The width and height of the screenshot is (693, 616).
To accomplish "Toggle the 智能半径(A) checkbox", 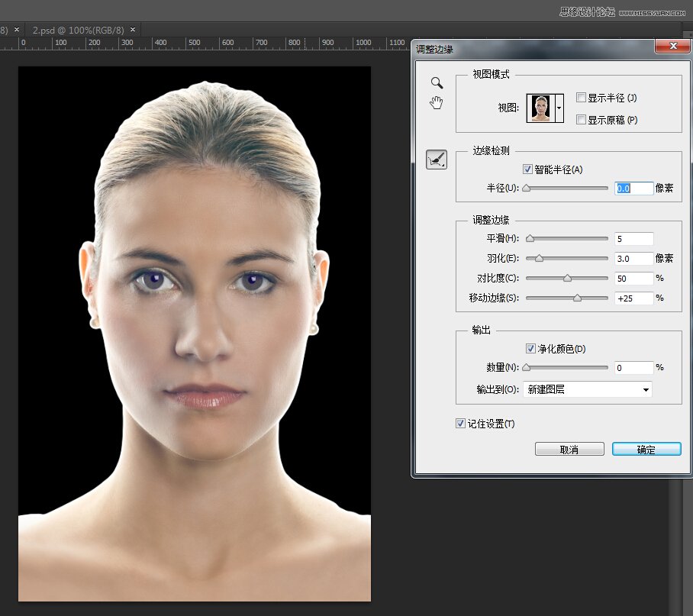I will point(527,169).
